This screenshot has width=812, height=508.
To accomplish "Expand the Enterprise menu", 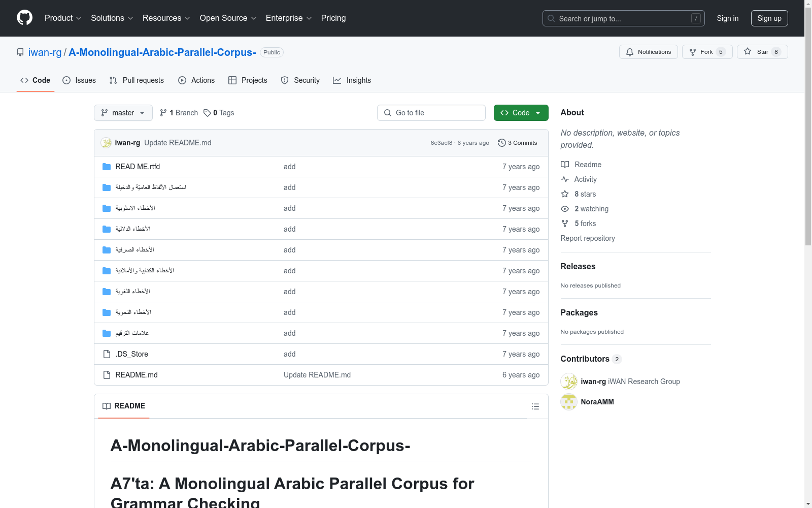I will (289, 18).
